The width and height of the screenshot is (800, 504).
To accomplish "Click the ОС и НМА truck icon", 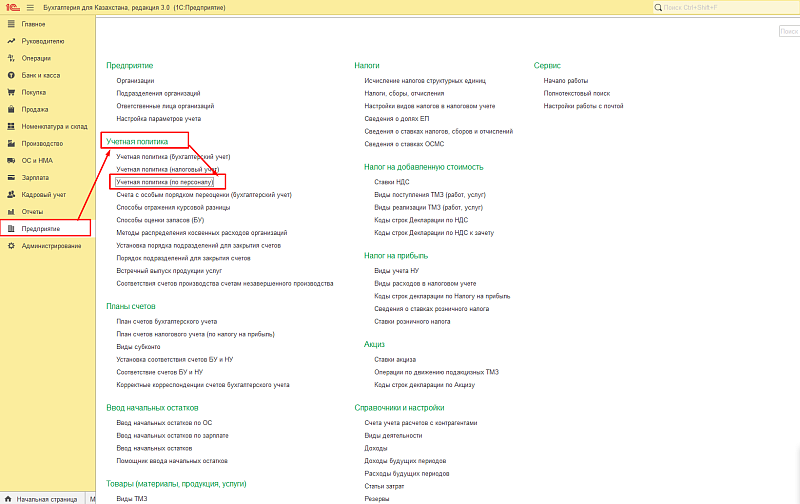I will pyautogui.click(x=10, y=160).
